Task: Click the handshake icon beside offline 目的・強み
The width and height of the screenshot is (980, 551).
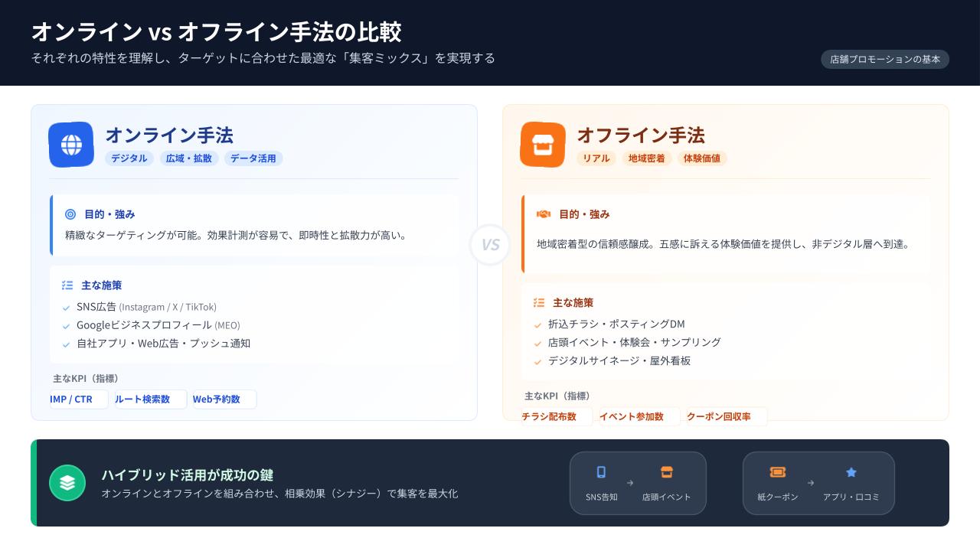Action: coord(544,214)
